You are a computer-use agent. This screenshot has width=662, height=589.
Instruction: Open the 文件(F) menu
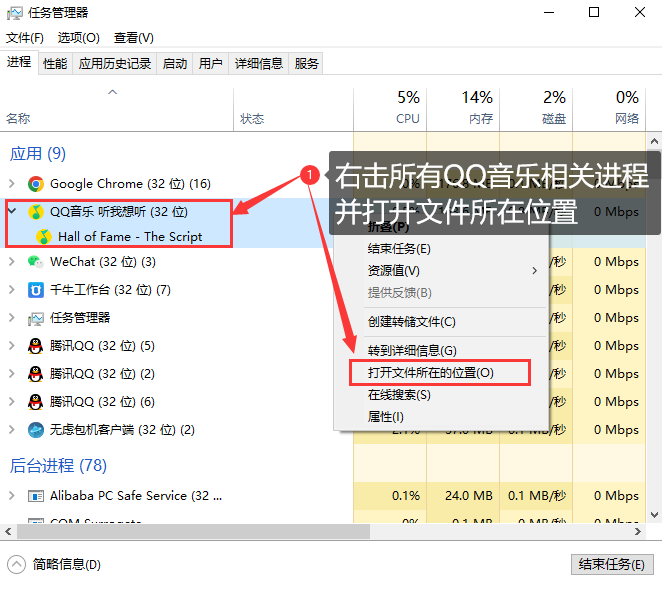click(x=24, y=38)
